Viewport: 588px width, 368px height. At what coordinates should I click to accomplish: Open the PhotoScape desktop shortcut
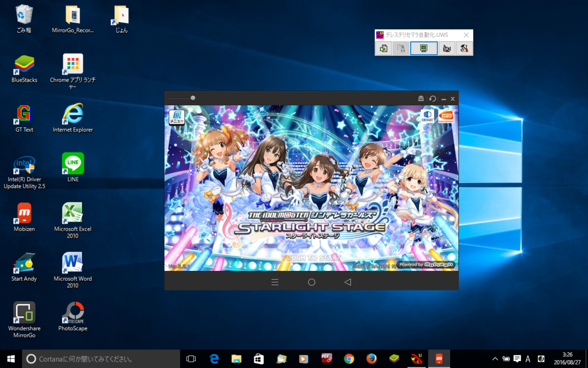click(73, 317)
